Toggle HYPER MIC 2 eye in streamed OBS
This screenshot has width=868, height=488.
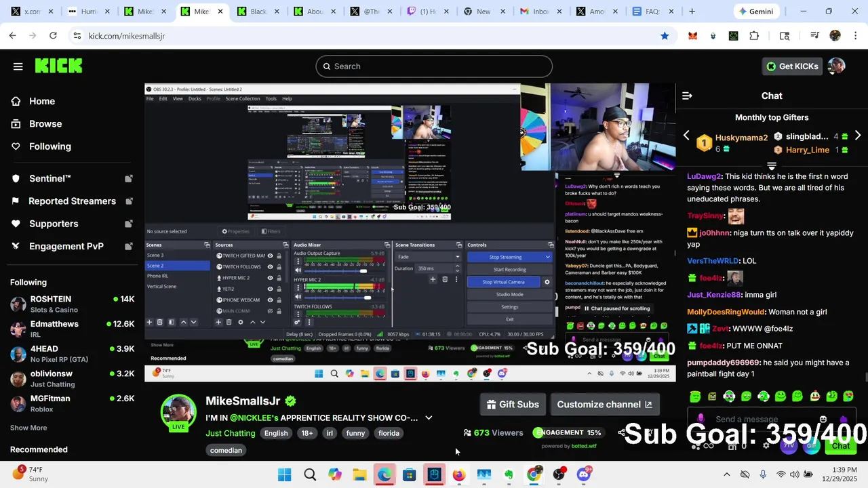pos(270,278)
